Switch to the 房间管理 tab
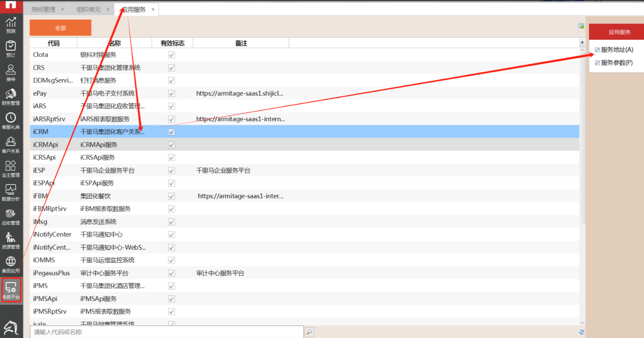 coord(43,9)
